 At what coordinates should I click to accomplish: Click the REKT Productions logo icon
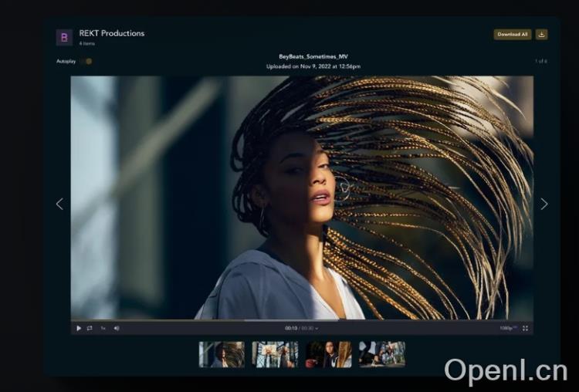pyautogui.click(x=64, y=37)
